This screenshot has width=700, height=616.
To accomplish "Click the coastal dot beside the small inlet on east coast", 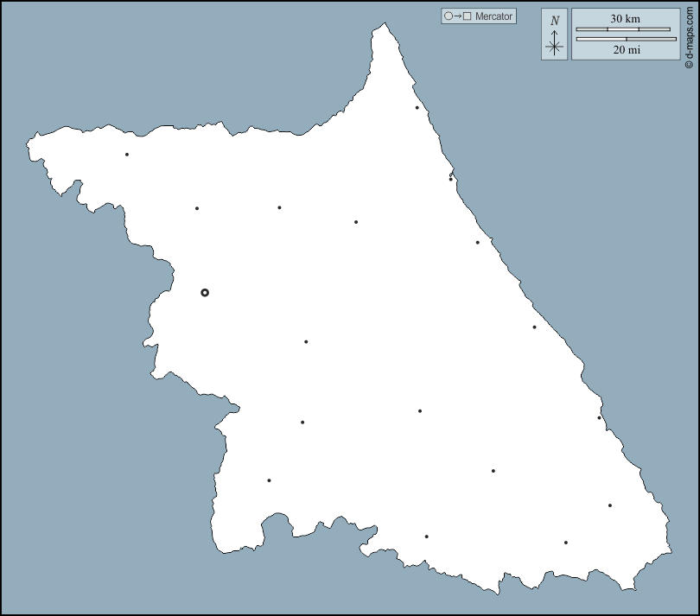I will point(450,179).
